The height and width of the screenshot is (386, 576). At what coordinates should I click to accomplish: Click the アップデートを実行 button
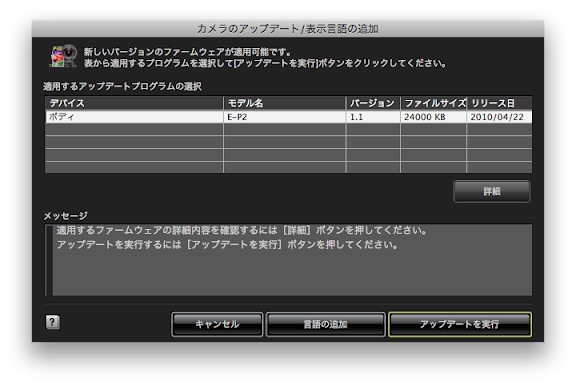coord(460,324)
